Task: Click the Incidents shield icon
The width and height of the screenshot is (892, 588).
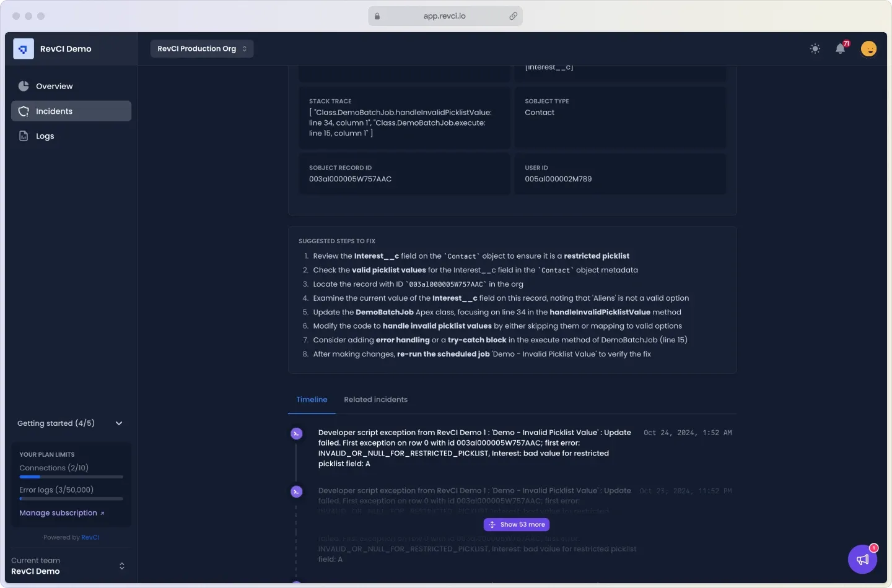Action: pyautogui.click(x=24, y=111)
